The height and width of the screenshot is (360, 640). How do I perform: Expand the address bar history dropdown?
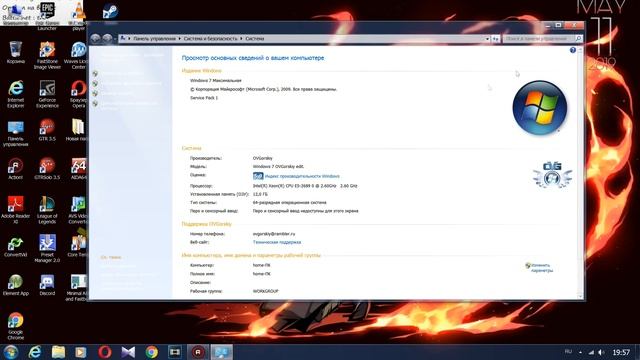(487, 39)
